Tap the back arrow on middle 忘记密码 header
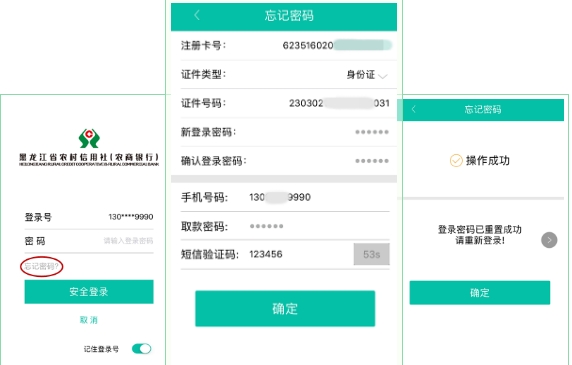 (197, 15)
